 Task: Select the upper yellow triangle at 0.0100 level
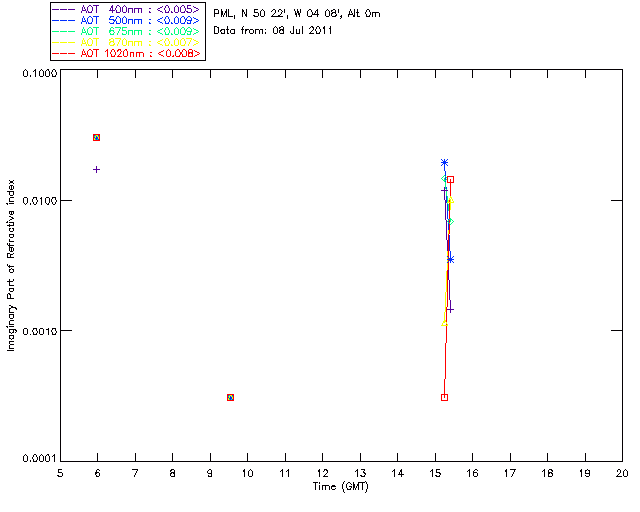click(x=450, y=200)
